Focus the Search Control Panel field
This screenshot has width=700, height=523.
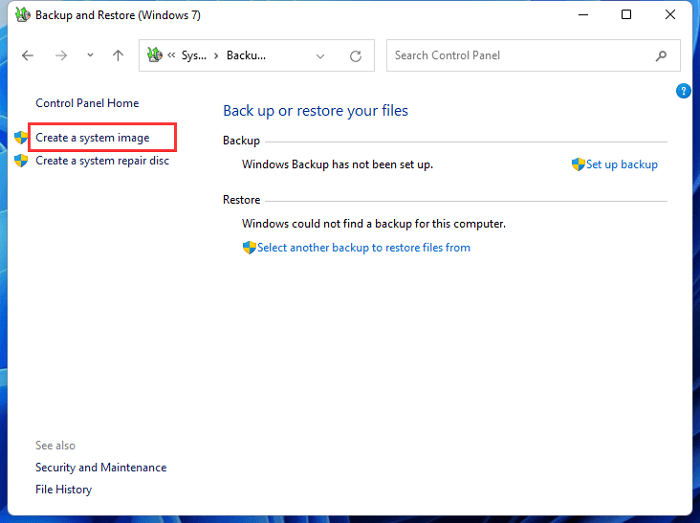point(520,56)
